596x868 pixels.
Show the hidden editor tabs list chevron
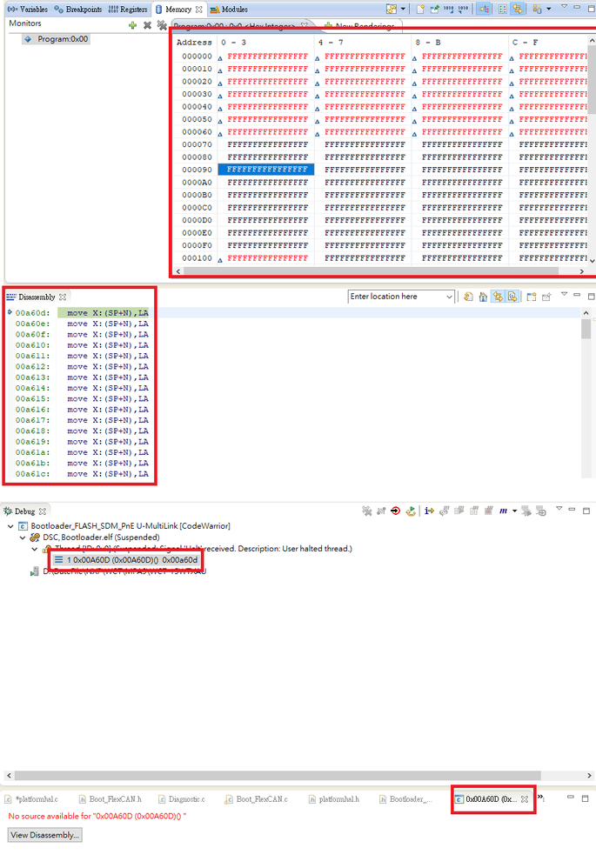coord(540,798)
